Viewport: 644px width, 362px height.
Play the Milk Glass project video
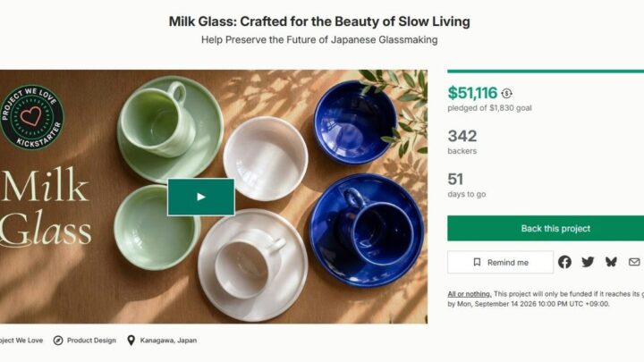tap(201, 197)
